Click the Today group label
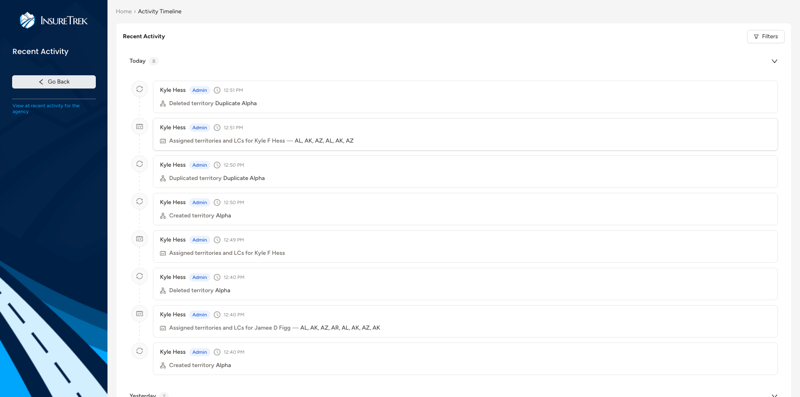 137,61
